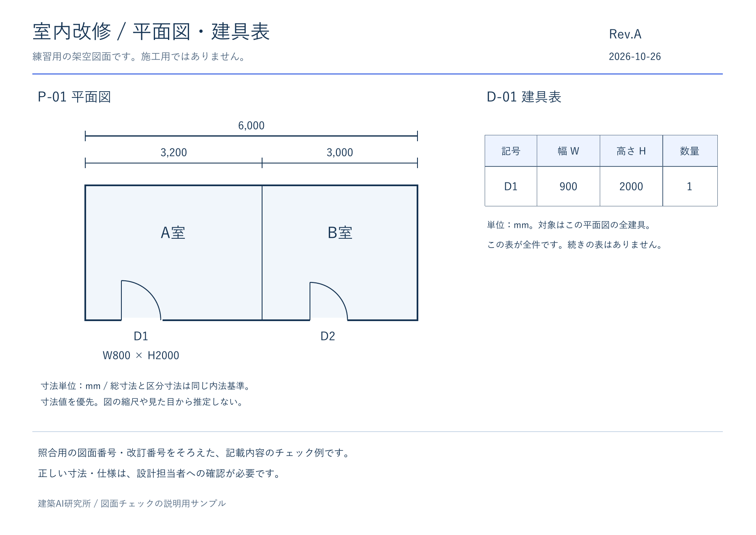The image size is (756, 535).
Task: Click the 3,200 dimension value
Action: click(173, 152)
